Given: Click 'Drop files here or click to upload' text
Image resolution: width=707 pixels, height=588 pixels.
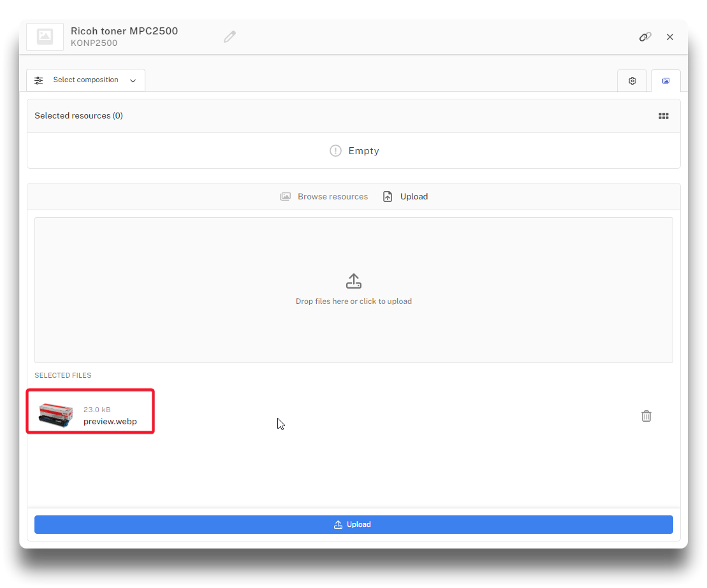Looking at the screenshot, I should click(x=354, y=301).
